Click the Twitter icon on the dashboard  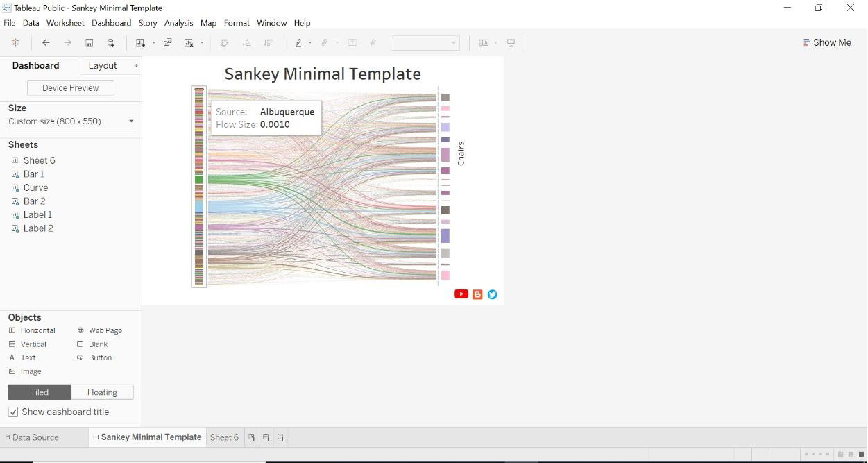493,294
